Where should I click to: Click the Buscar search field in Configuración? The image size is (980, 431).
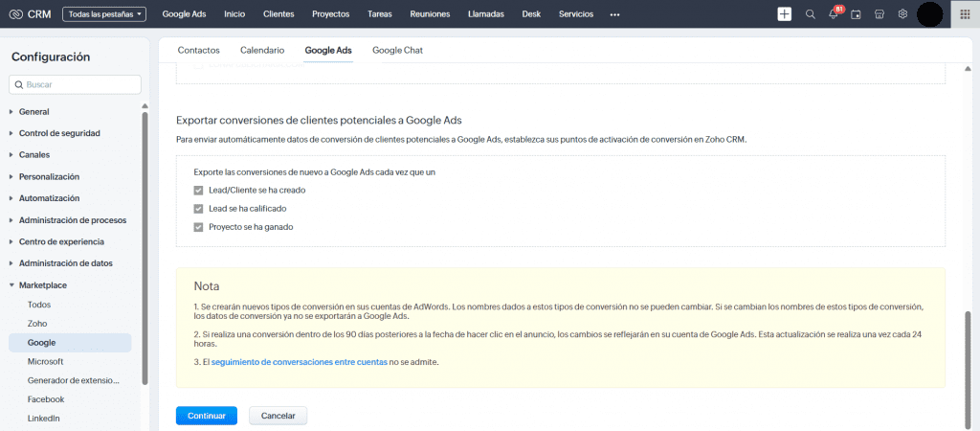click(x=76, y=85)
